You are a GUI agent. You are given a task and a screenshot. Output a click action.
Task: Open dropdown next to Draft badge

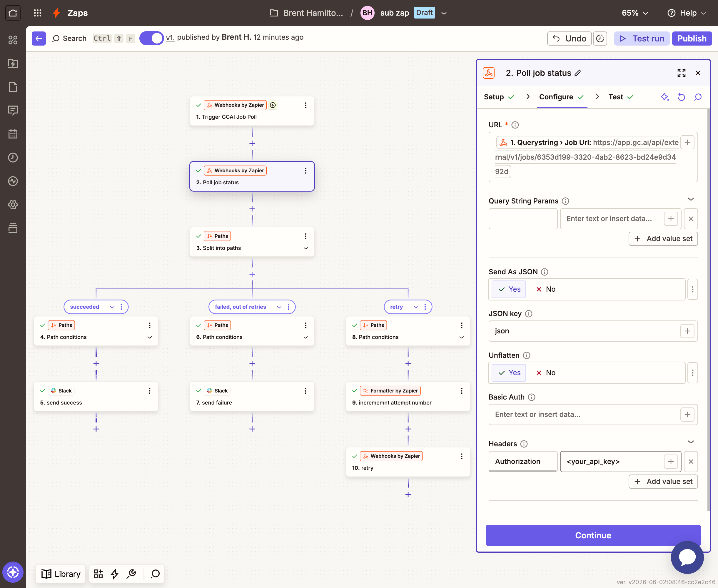(444, 13)
